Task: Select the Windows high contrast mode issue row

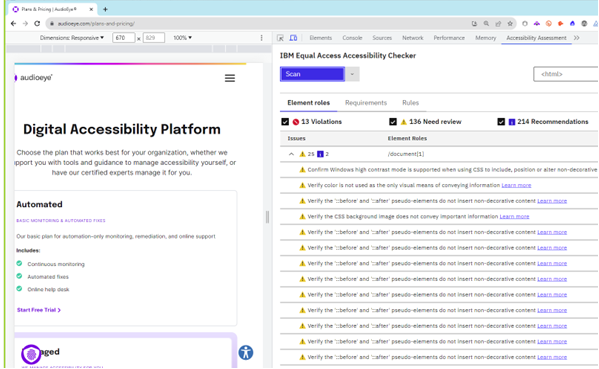Action: tap(439, 170)
